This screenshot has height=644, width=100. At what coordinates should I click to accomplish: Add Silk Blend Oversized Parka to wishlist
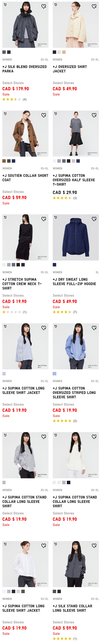pos(44,6)
